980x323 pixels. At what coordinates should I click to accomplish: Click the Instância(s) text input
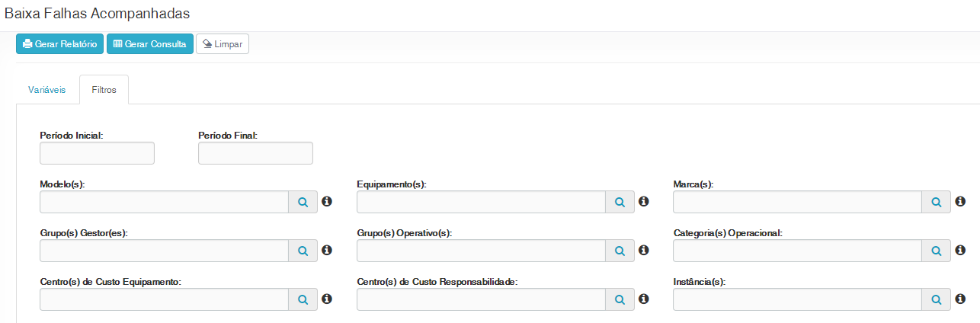click(x=798, y=299)
